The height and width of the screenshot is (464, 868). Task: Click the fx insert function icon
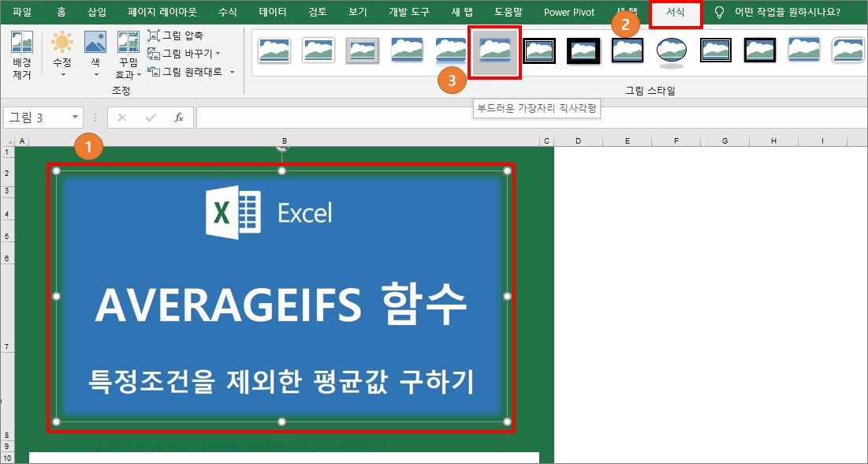coord(179,118)
